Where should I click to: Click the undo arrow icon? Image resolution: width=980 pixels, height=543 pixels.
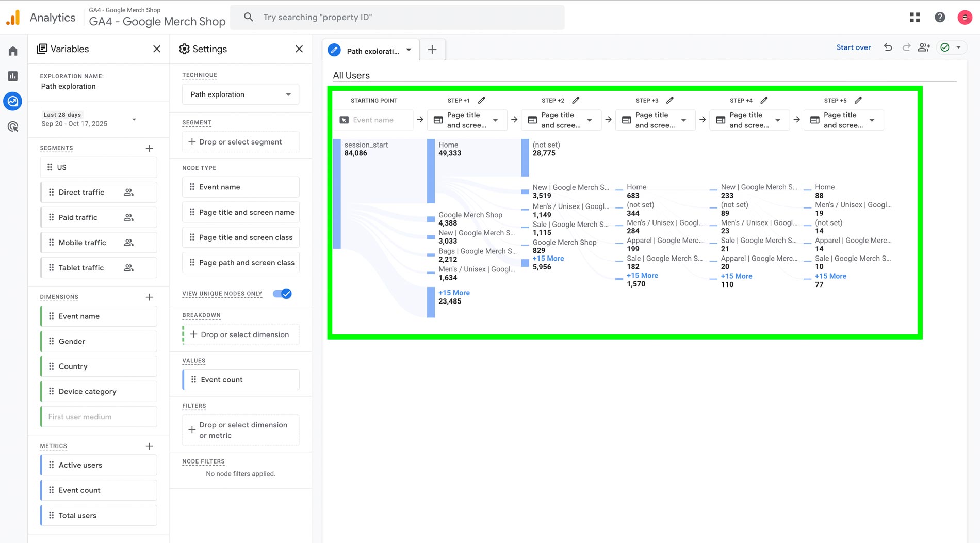(x=888, y=47)
